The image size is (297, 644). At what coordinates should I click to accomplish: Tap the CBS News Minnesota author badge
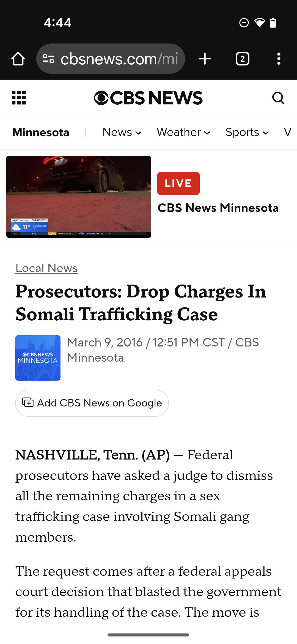point(38,358)
